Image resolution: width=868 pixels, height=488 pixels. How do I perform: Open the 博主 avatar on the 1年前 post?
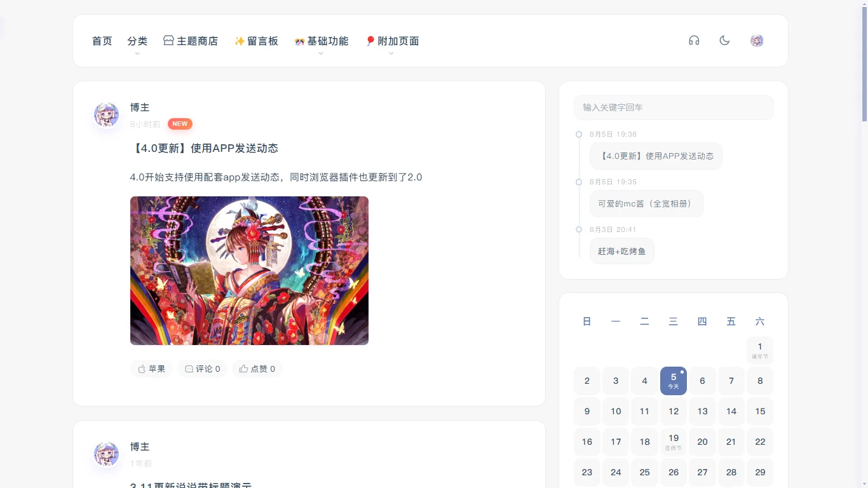click(x=107, y=454)
